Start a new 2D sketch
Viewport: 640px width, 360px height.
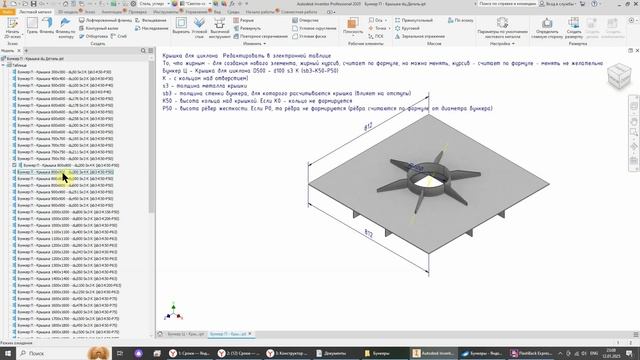tap(12, 28)
